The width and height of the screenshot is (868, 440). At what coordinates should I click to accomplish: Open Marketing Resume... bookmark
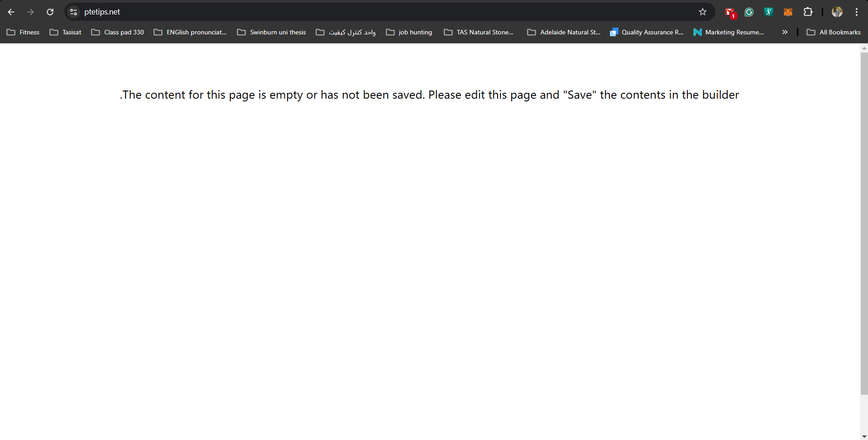tap(728, 32)
